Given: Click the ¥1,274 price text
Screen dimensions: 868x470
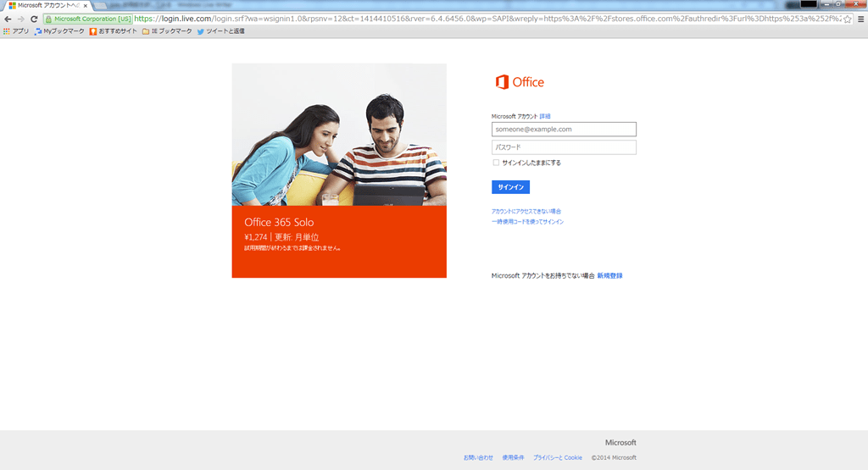Looking at the screenshot, I should coord(256,237).
